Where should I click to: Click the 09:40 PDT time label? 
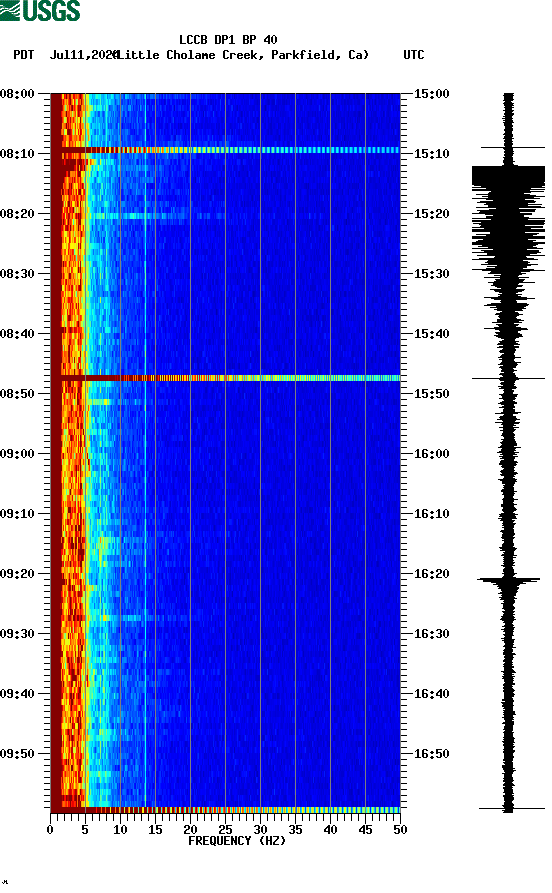(17, 694)
